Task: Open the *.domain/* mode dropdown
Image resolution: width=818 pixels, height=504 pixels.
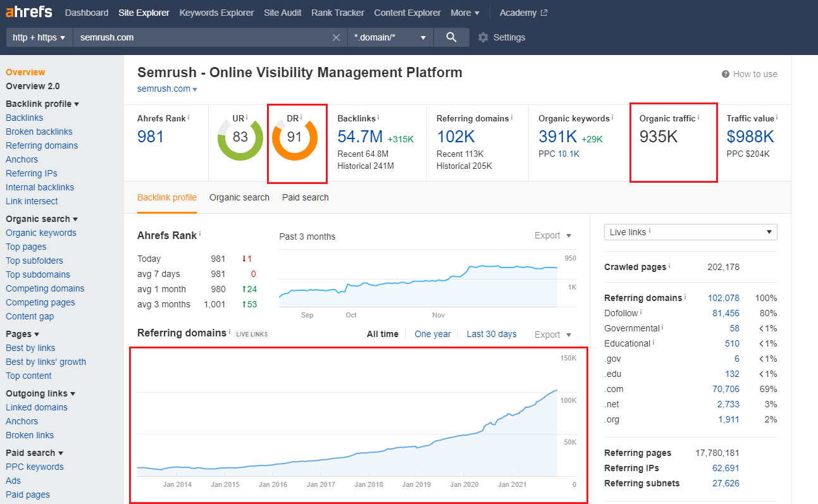Action: point(390,37)
